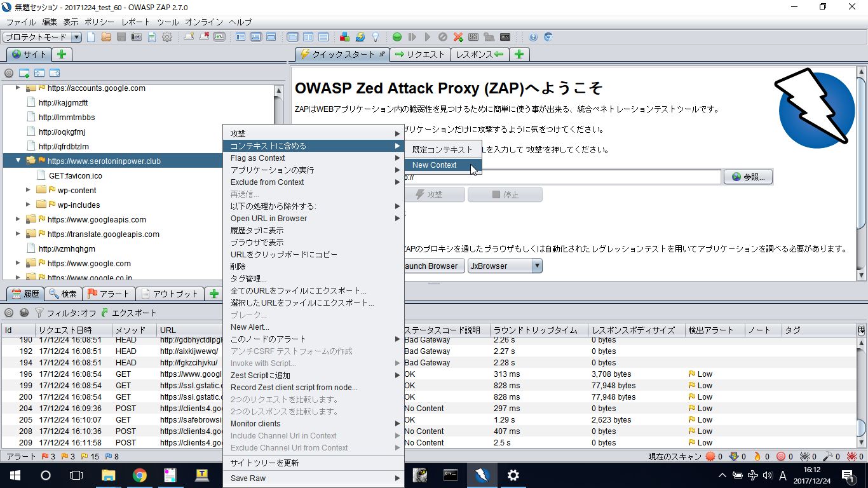This screenshot has height=488, width=868.
Task: Select New Context submenu item
Action: coord(443,165)
